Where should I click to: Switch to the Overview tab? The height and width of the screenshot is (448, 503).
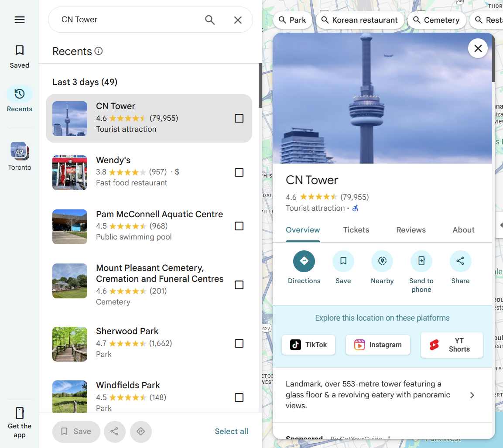click(303, 230)
